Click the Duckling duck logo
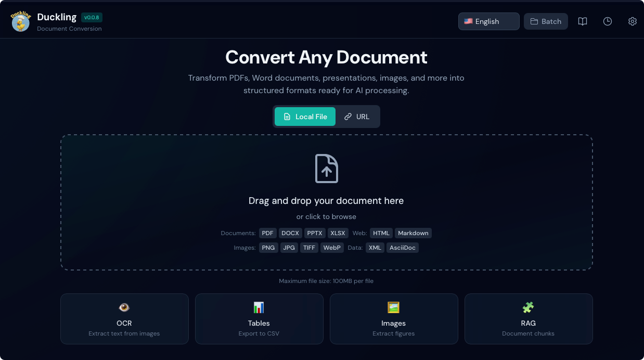Viewport: 644px width, 360px height. [21, 22]
